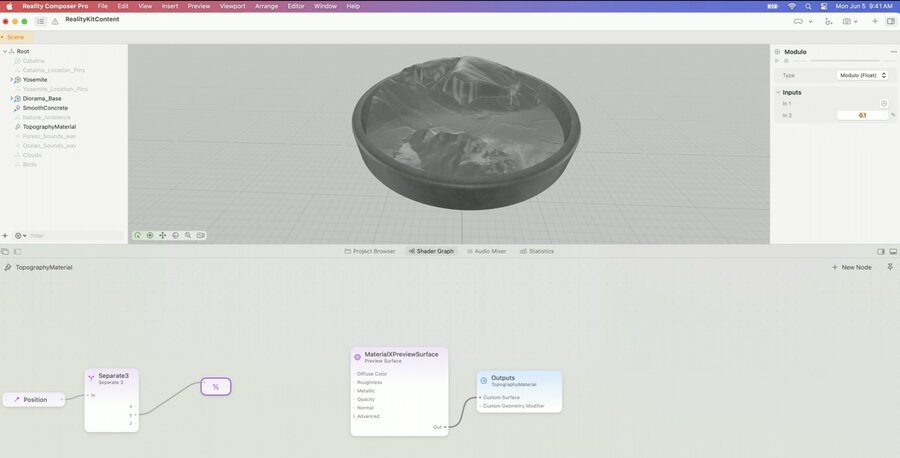Viewport: 900px width, 458px height.
Task: Select Forest_Sounds_wav in hierarchy
Action: (x=49, y=136)
